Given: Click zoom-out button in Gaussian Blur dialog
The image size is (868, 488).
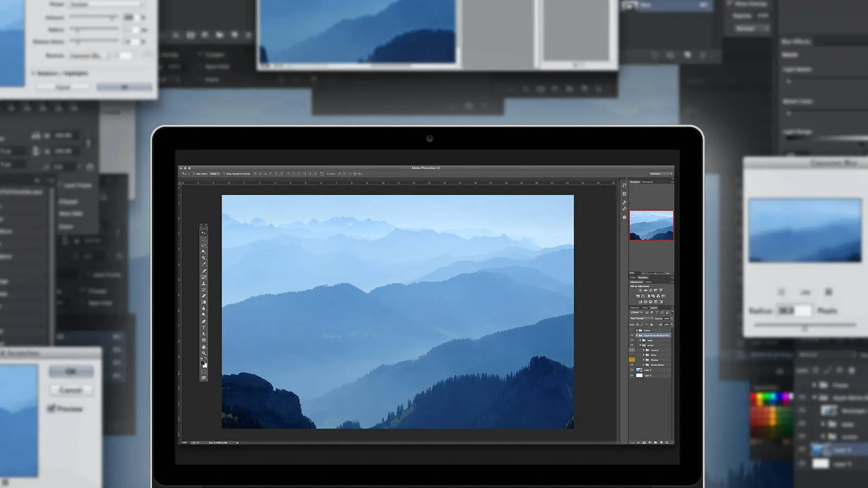Looking at the screenshot, I should pos(781,292).
